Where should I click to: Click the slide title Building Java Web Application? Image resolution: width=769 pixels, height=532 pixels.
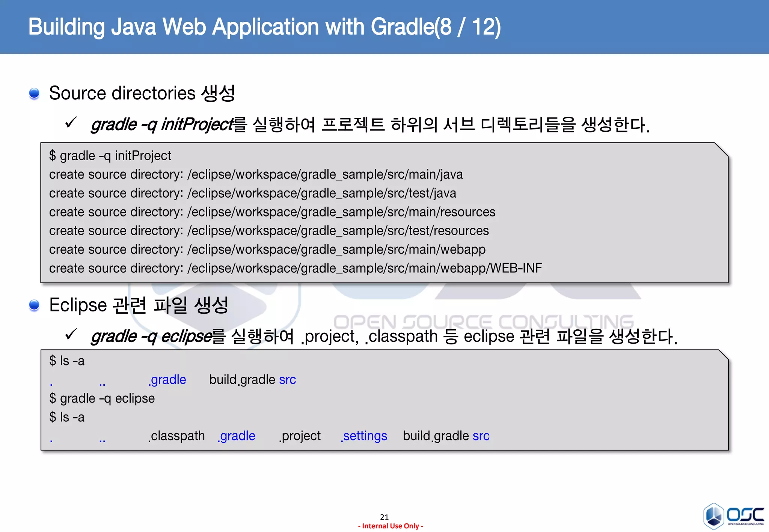point(264,27)
